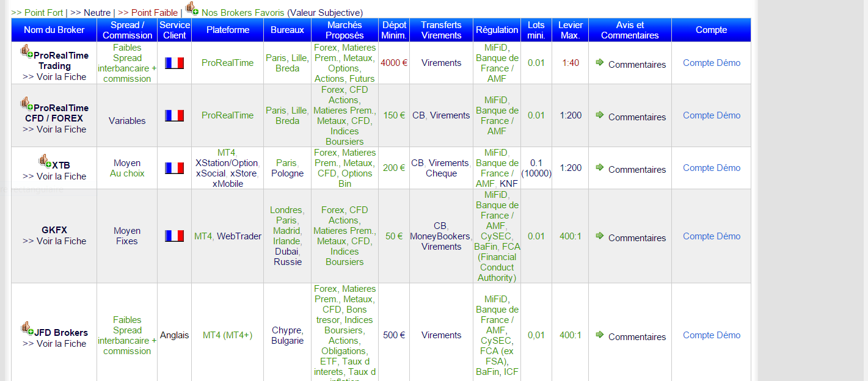
Task: Click thumbs-up icon beside ProRealTime CFD / FOREX
Action: click(x=26, y=103)
